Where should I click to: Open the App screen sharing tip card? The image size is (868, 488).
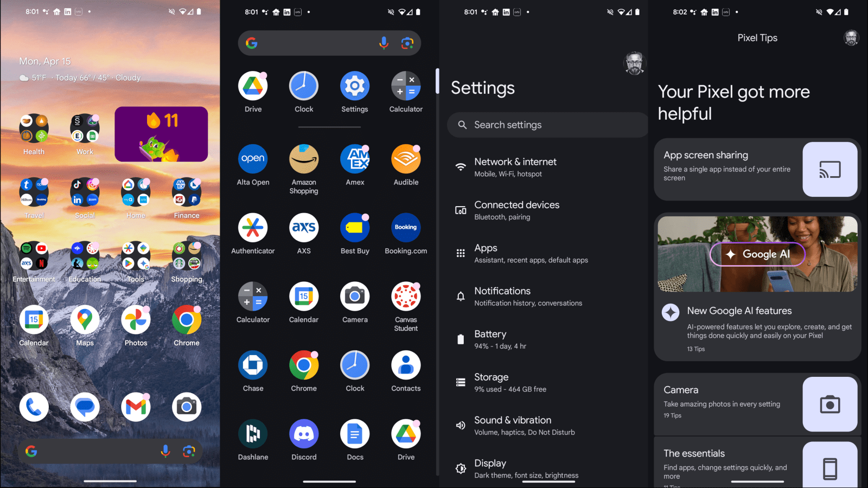757,169
